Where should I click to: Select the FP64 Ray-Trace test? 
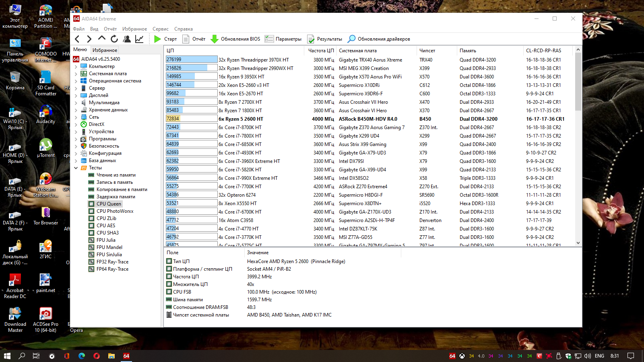click(112, 269)
